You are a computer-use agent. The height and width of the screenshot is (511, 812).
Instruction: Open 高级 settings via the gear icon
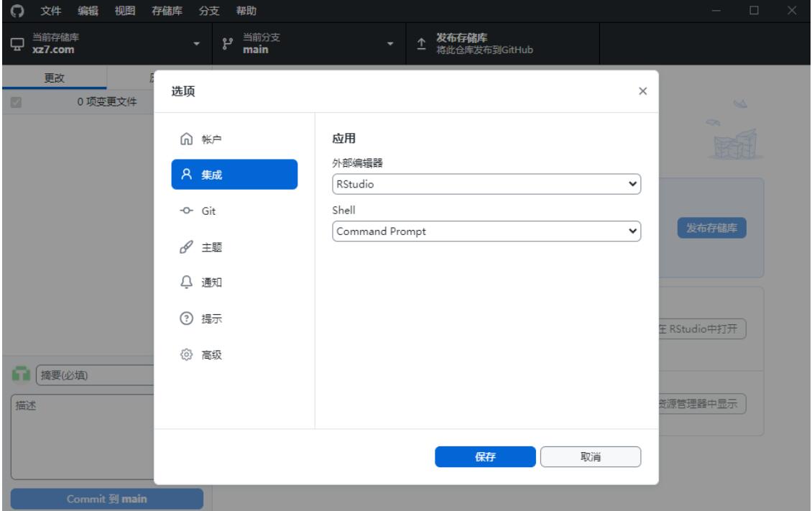187,355
